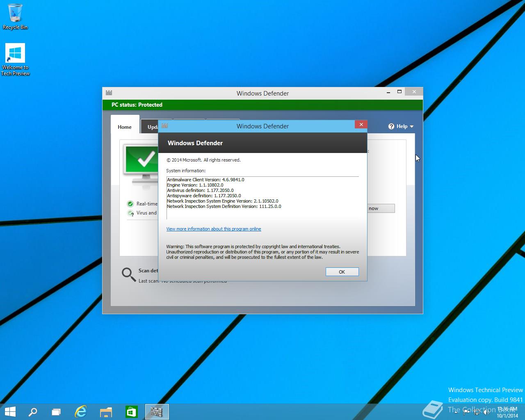The height and width of the screenshot is (420, 525).
Task: Open View more information about this program online
Action: [214, 229]
